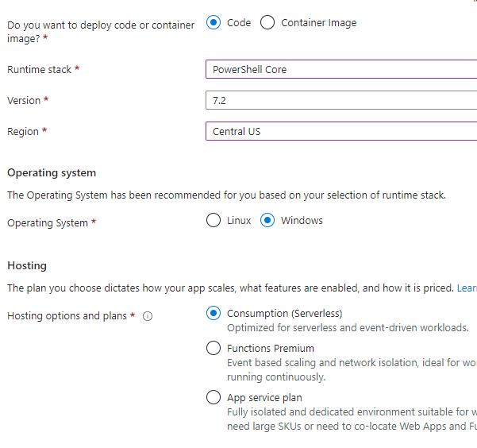Image resolution: width=477 pixels, height=448 pixels.
Task: Select the Functions Premium hosting plan
Action: (x=213, y=348)
